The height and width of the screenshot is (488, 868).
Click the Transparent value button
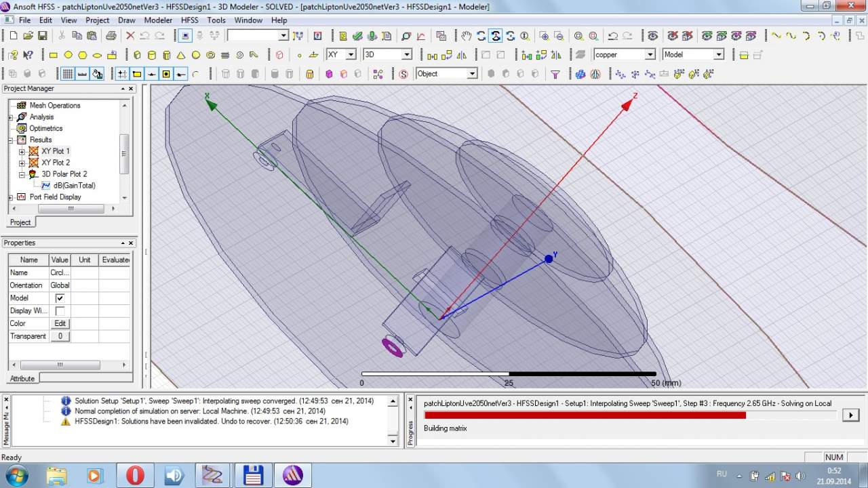point(60,336)
